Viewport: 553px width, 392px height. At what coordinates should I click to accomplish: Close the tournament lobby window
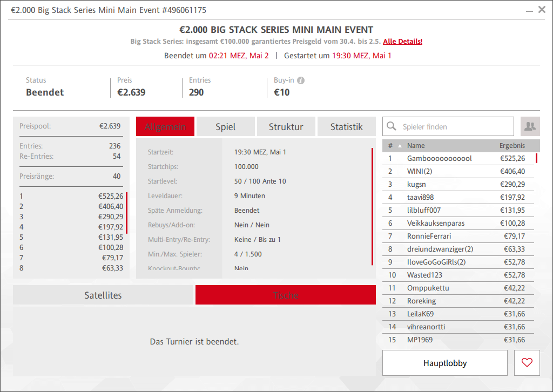542,10
